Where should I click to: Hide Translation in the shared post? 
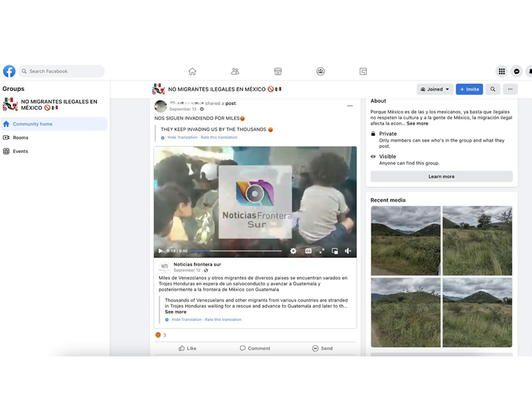(x=187, y=319)
